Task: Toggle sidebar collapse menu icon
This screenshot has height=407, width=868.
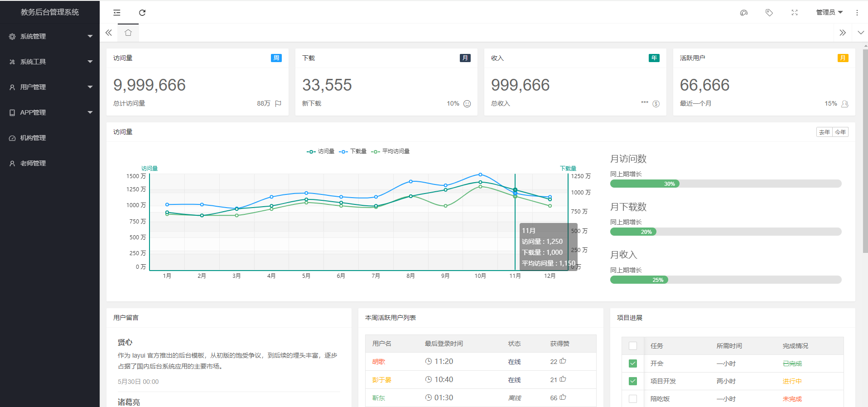Action: click(x=117, y=13)
